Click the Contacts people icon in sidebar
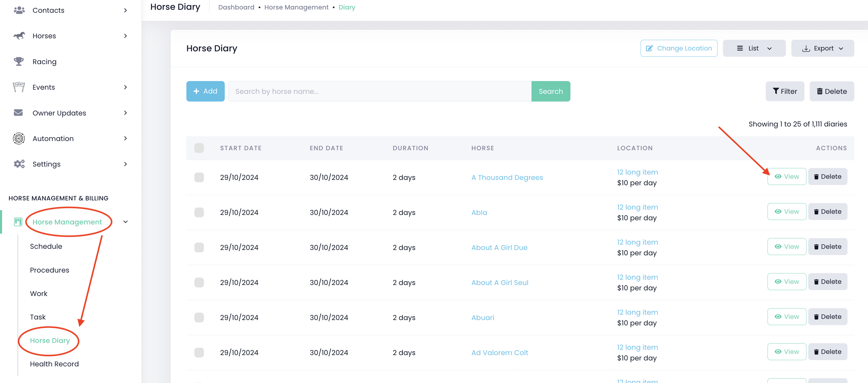868x383 pixels. [19, 10]
